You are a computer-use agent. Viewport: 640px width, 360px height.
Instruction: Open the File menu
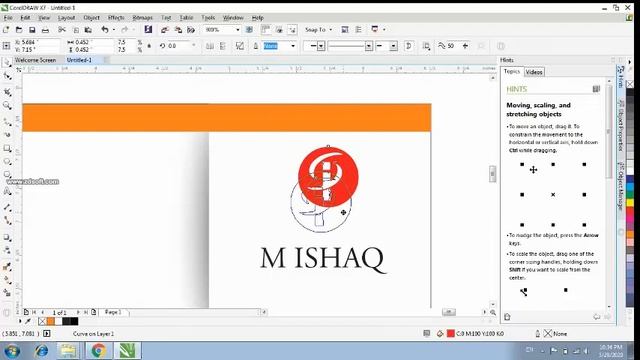pos(8,18)
